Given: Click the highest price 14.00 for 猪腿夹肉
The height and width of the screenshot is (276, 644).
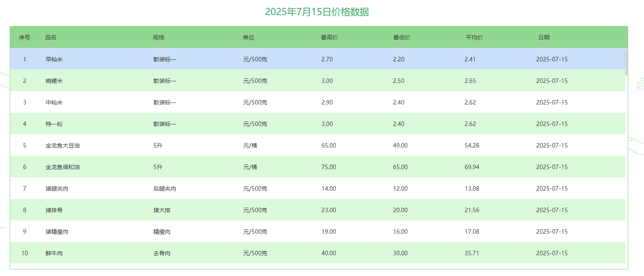Looking at the screenshot, I should coord(329,189).
